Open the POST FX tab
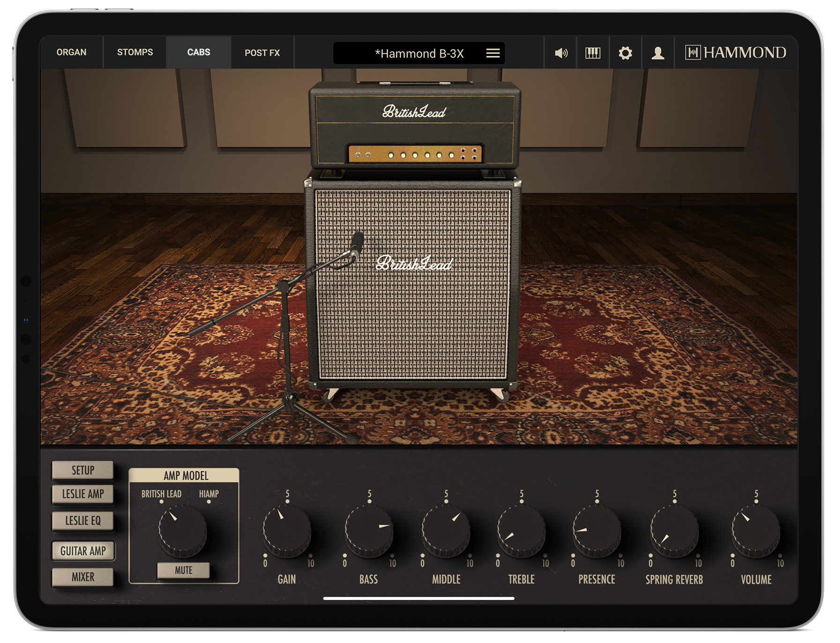 click(x=262, y=53)
